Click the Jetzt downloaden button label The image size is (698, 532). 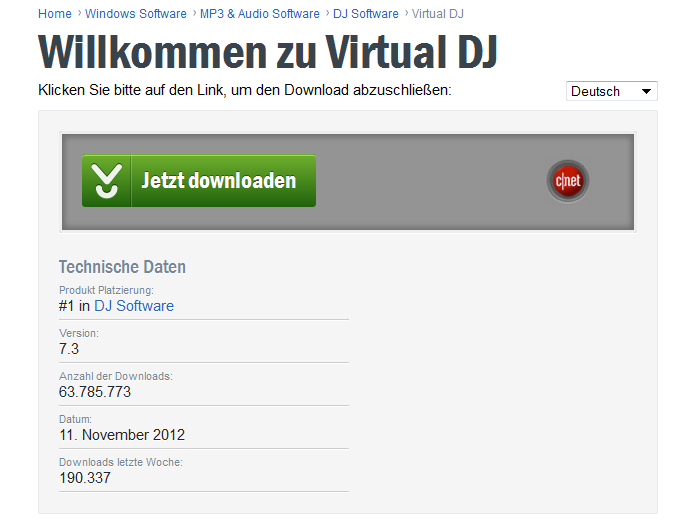219,181
